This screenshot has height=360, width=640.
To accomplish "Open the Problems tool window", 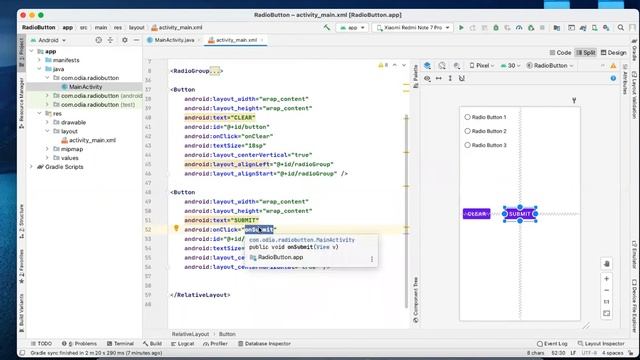I will pos(79,344).
